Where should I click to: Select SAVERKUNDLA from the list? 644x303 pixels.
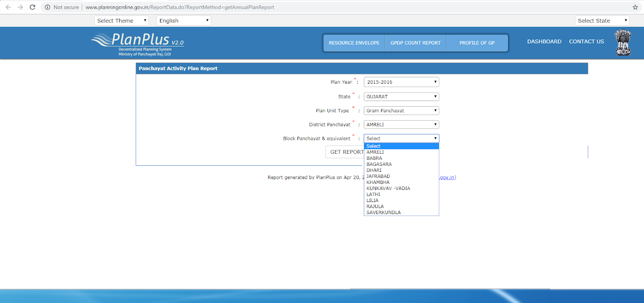[x=401, y=212]
